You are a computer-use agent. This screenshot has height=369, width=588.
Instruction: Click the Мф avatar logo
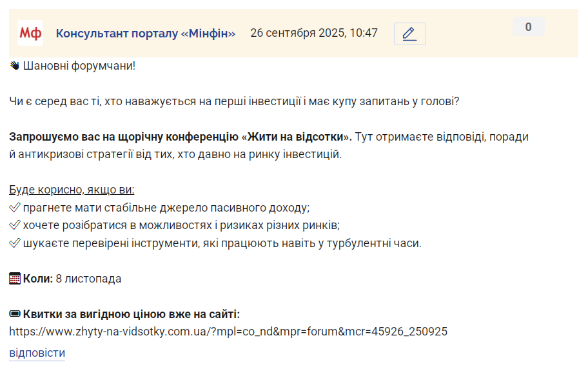coord(30,33)
